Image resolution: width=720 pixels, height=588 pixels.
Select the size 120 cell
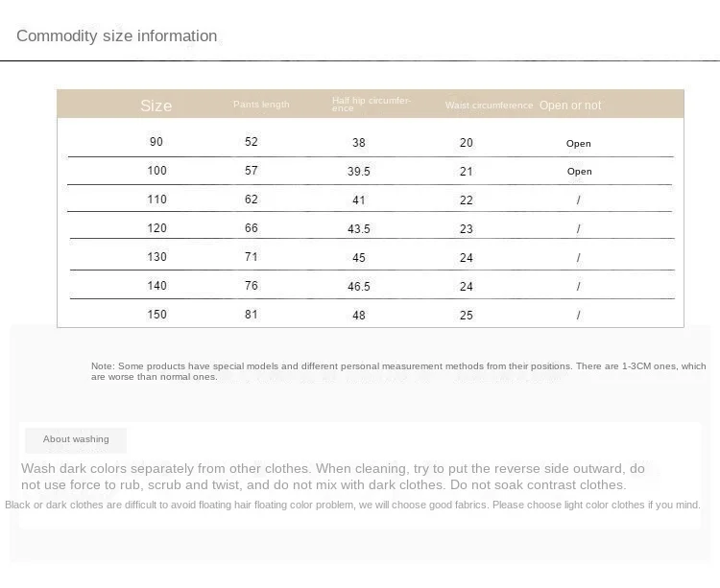pyautogui.click(x=156, y=228)
